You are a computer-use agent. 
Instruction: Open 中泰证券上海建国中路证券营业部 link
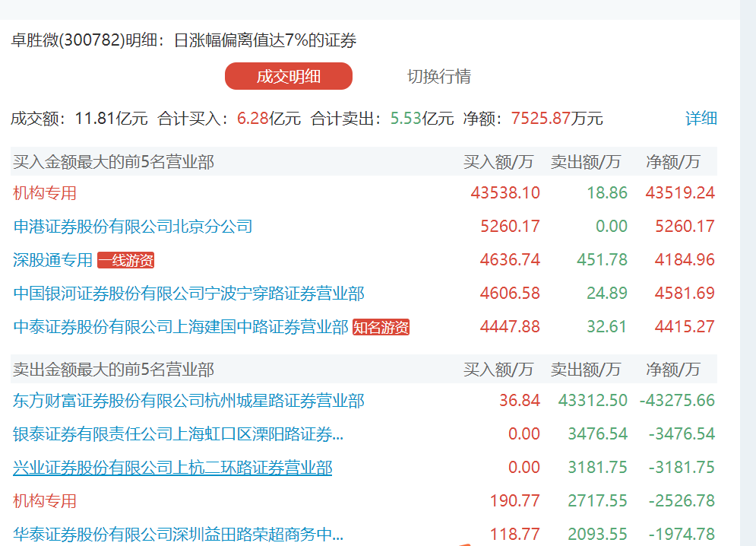click(x=180, y=327)
